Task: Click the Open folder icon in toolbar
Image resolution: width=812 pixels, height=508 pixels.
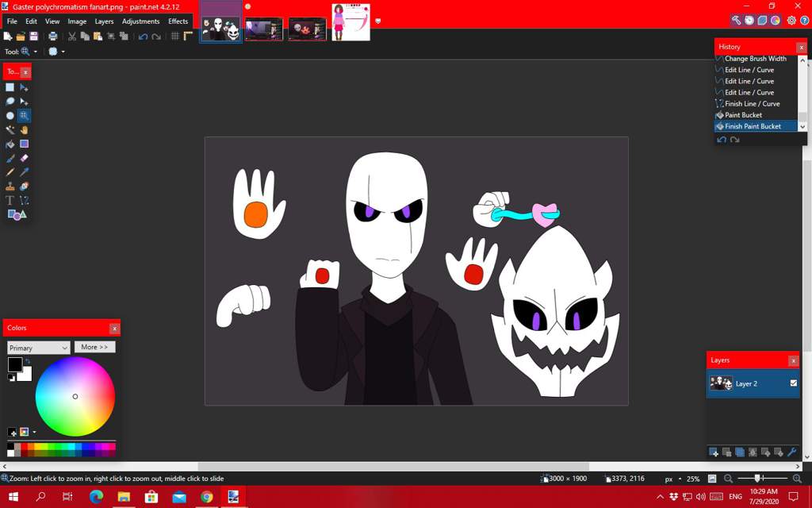Action: 21,37
